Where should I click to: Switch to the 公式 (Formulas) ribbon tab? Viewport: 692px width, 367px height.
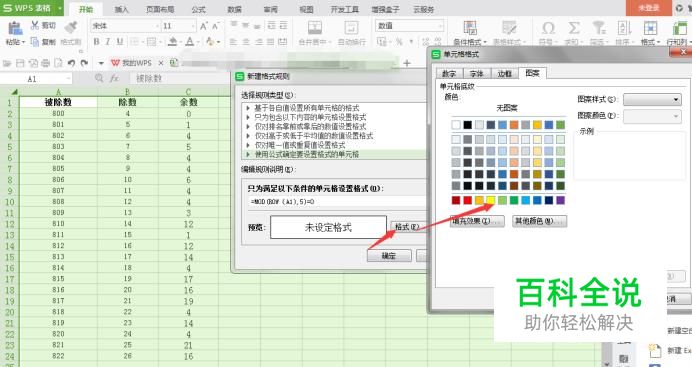pos(198,9)
